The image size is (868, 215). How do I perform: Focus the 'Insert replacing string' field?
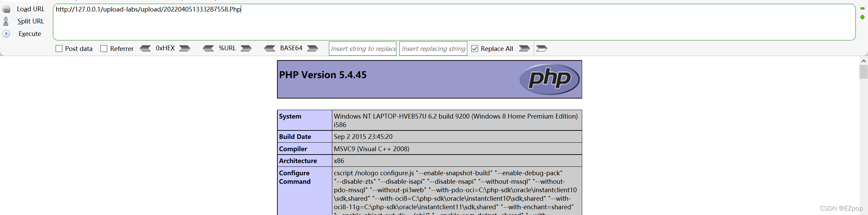tap(433, 49)
